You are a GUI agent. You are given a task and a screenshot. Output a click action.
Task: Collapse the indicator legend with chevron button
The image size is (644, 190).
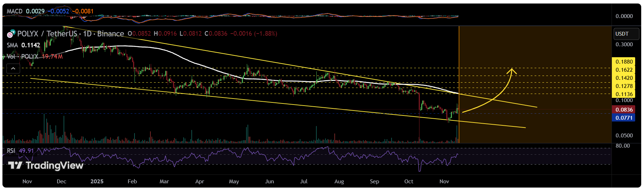pos(13,69)
